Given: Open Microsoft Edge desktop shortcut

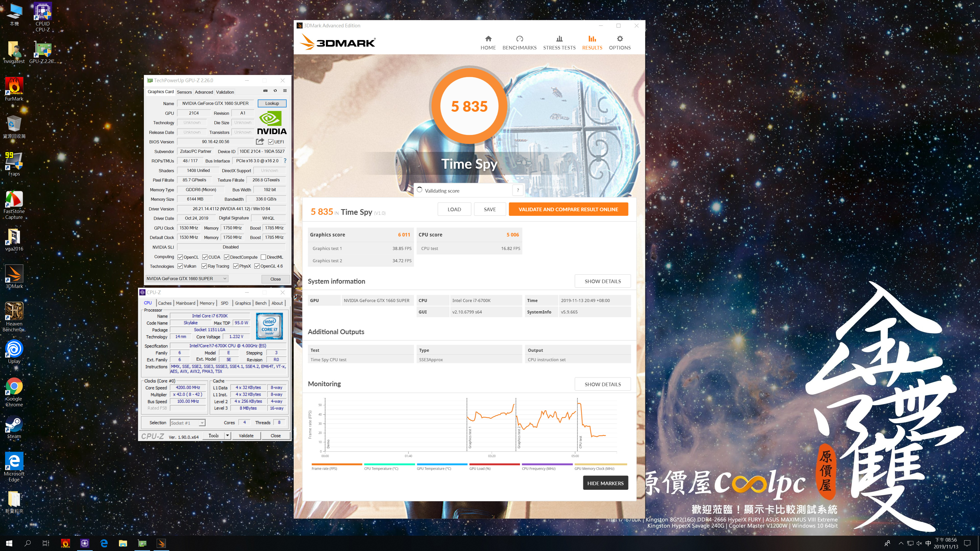Looking at the screenshot, I should (14, 467).
